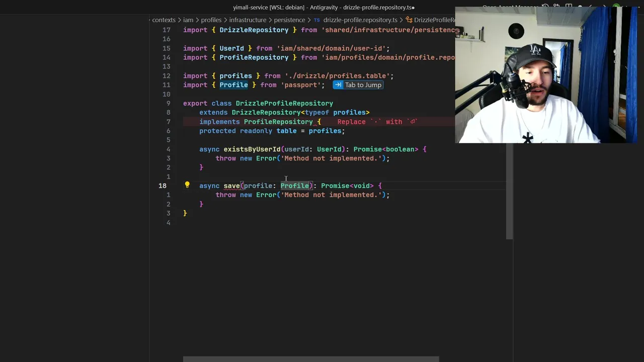Open the "persistence" breadcrumb folder
644x362 pixels.
pos(289,20)
